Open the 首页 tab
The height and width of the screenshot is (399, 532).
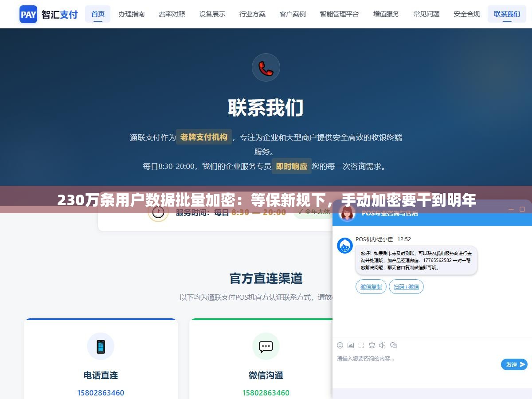tap(98, 14)
